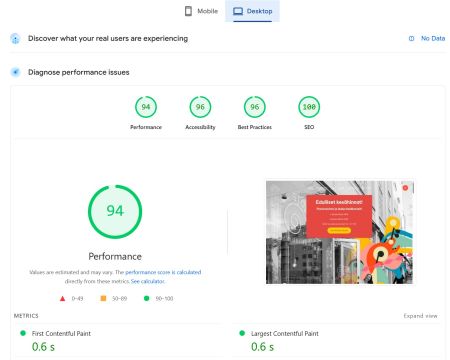Click the desktop laptop icon
450x360 pixels.
(238, 11)
